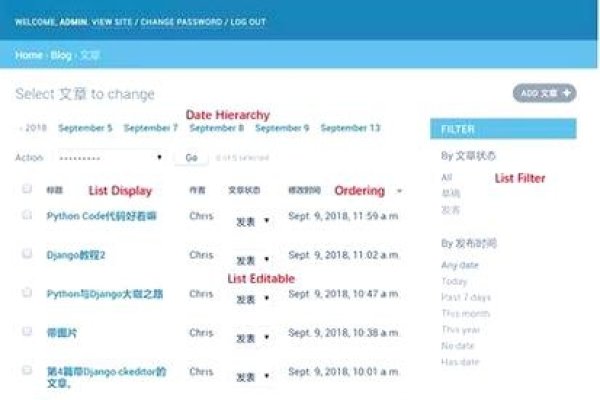Filter by Past 7 days
Screen dimensions: 600x400
pyautogui.click(x=465, y=297)
